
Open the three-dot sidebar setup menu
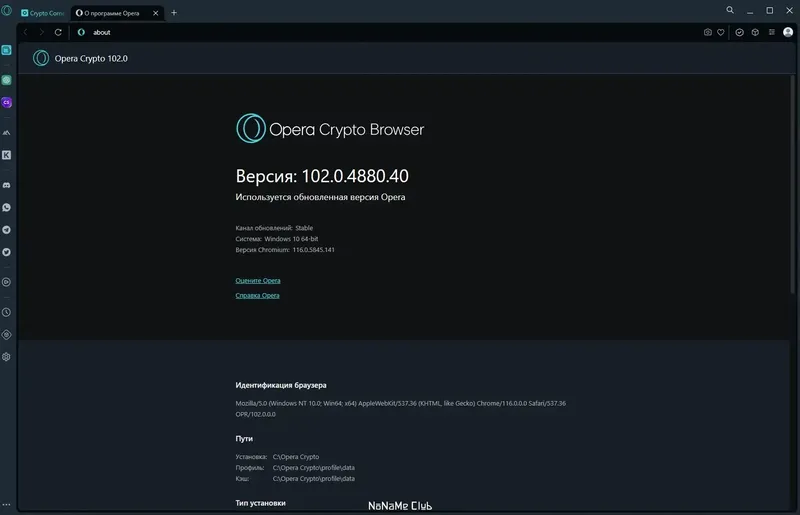click(x=7, y=504)
